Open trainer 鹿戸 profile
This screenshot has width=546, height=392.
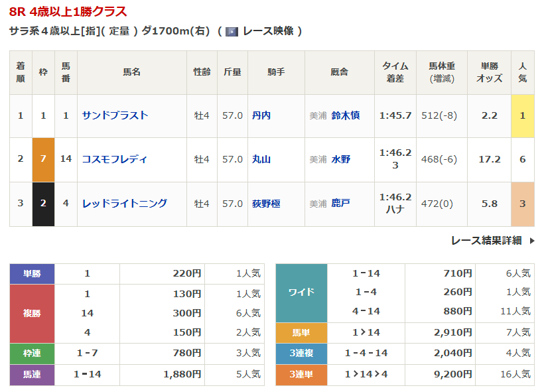click(x=341, y=204)
